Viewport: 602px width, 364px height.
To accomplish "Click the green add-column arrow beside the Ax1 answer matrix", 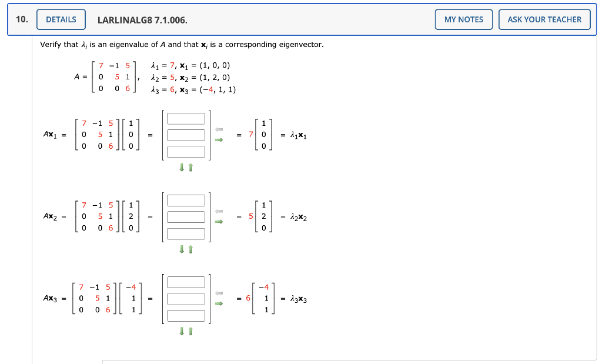I will [x=219, y=139].
